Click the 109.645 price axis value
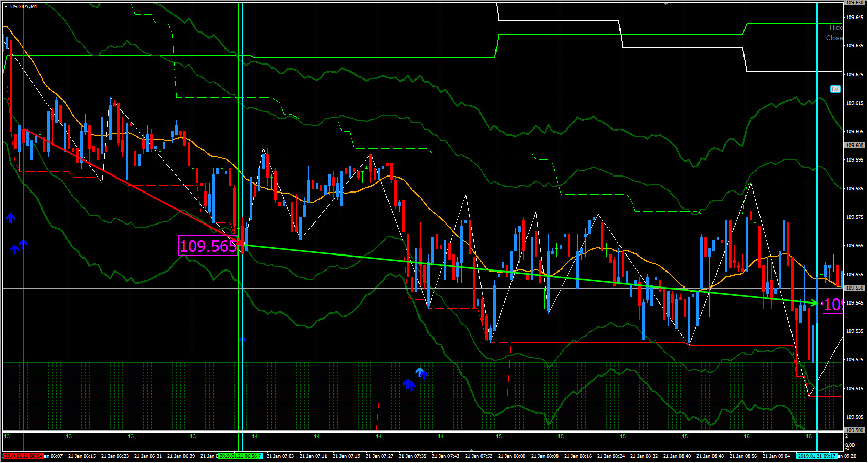The height and width of the screenshot is (463, 868). tap(855, 18)
